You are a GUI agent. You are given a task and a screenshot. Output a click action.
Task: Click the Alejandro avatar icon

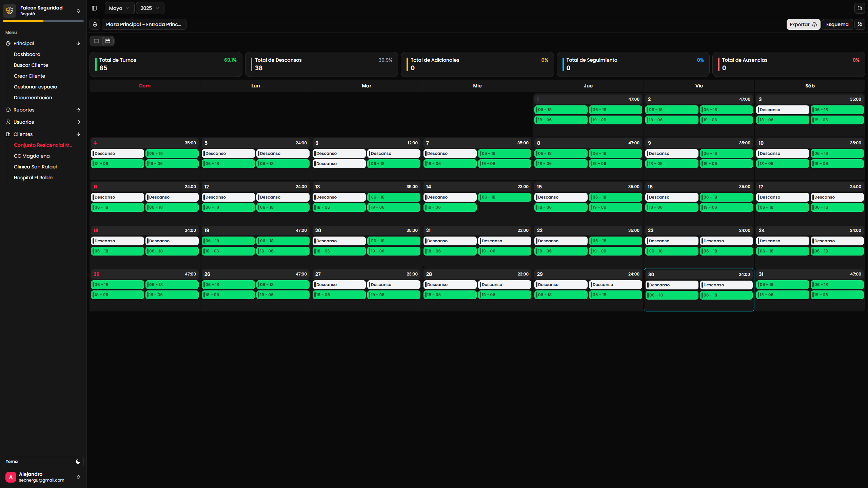pos(11,477)
